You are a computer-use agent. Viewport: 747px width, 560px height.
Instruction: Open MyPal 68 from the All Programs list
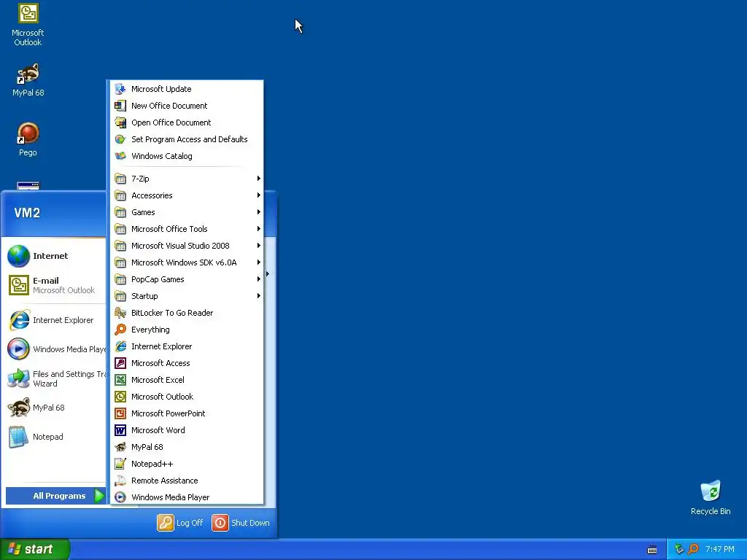tap(186, 447)
